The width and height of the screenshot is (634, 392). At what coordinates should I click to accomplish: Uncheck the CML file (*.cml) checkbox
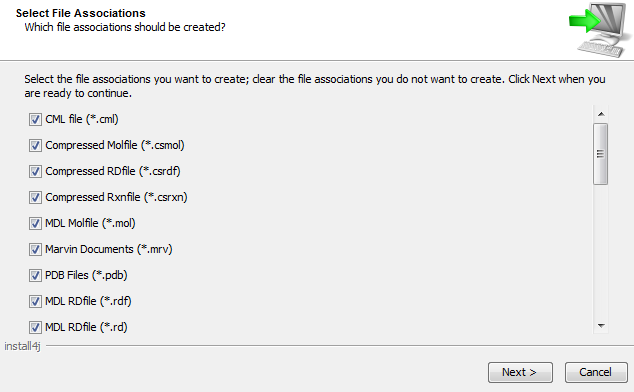(35, 119)
